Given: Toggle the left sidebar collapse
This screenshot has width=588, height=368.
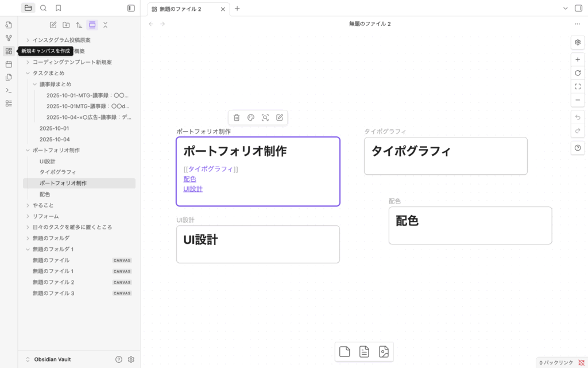Looking at the screenshot, I should 131,9.
